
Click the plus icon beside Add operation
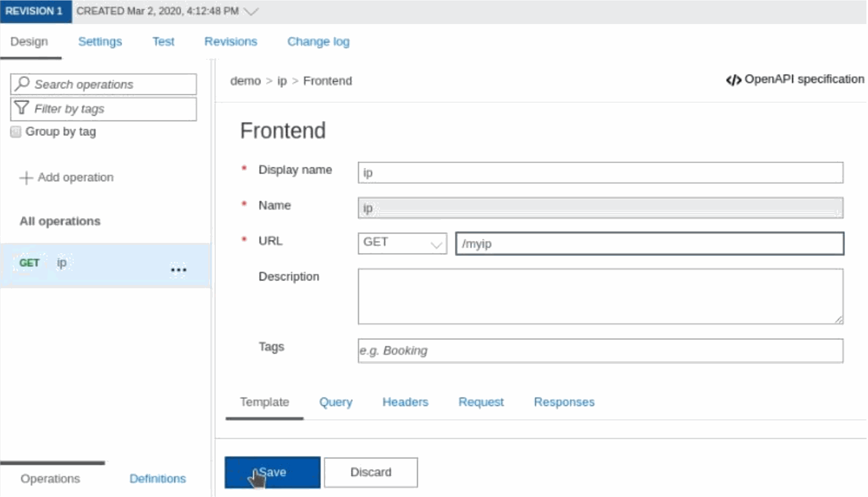point(26,178)
